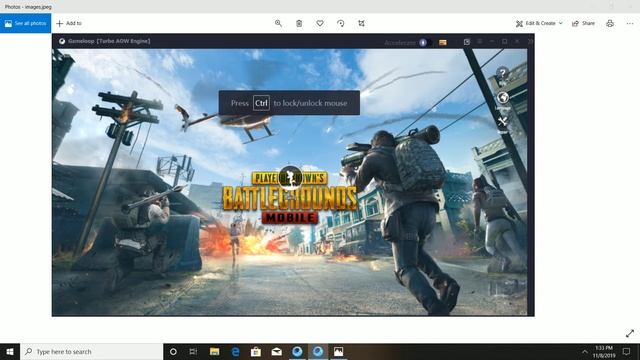This screenshot has height=360, width=640.
Task: Open the Windows Start menu
Action: pos(10,351)
